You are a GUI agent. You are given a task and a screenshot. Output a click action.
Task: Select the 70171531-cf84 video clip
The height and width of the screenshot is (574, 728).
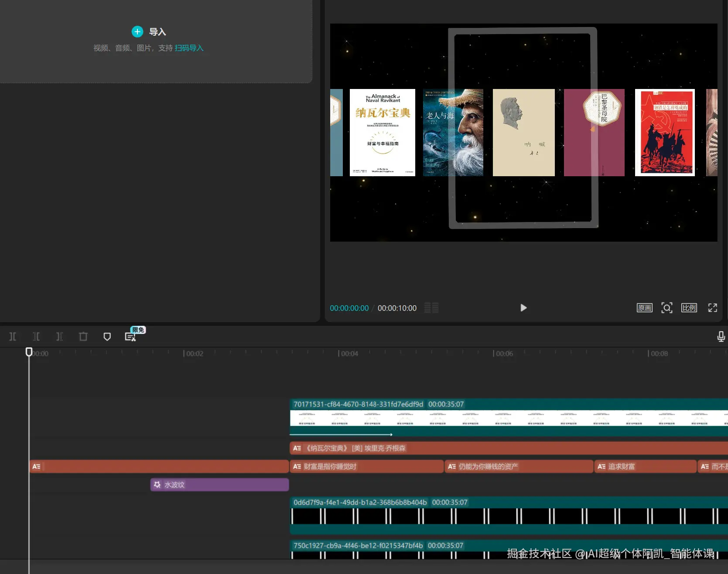click(509, 417)
